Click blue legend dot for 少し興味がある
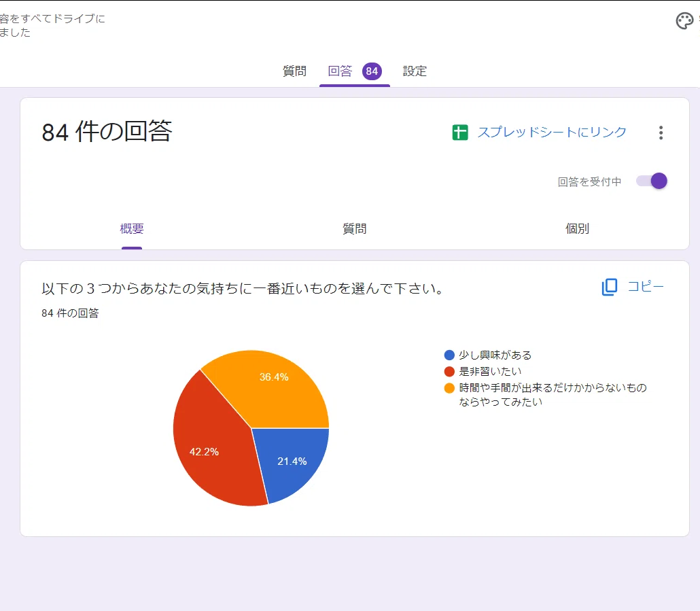The height and width of the screenshot is (611, 700). pyautogui.click(x=449, y=355)
